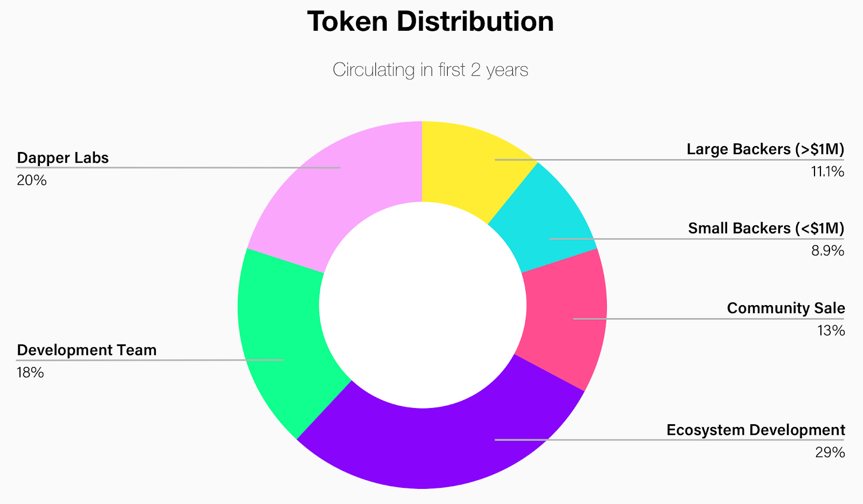
Task: Click the Community Sale label
Action: tap(786, 308)
